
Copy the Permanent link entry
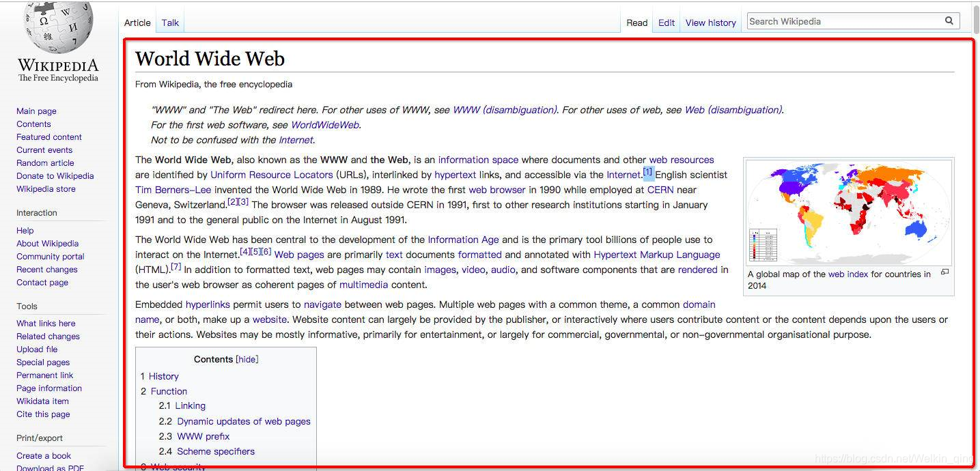[x=45, y=375]
